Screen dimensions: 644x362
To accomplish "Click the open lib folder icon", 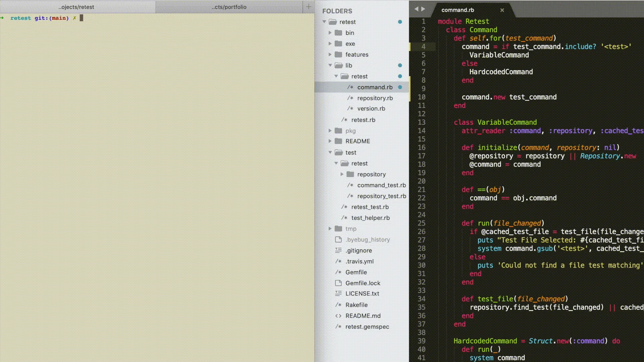I will pyautogui.click(x=339, y=65).
